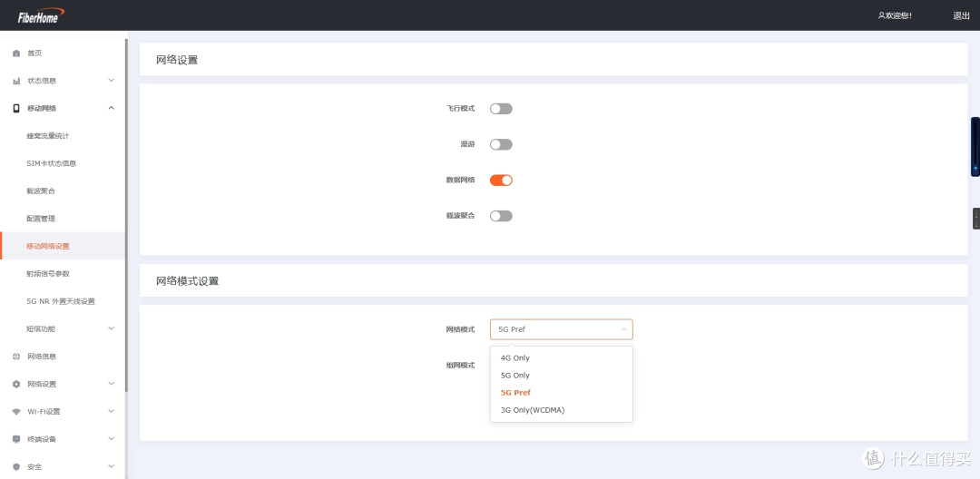
Task: Click the dark handle on right edge
Action: point(976,219)
